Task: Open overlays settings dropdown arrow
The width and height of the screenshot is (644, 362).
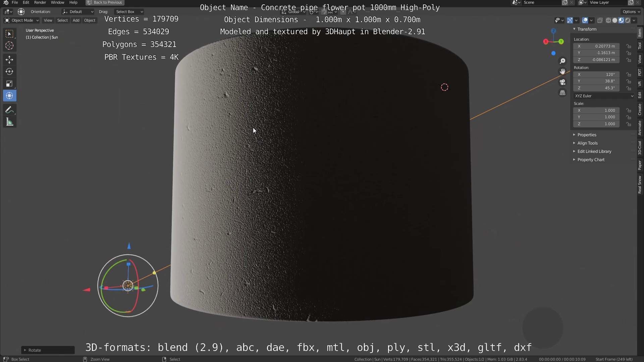Action: coord(591,20)
